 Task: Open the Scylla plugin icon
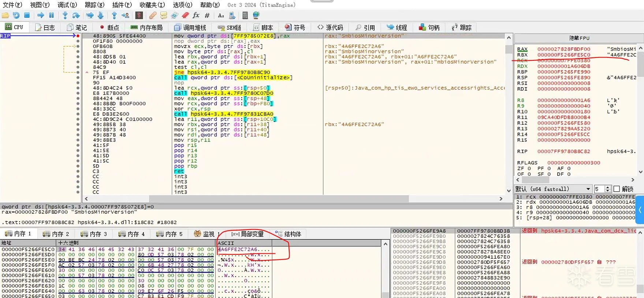(139, 15)
